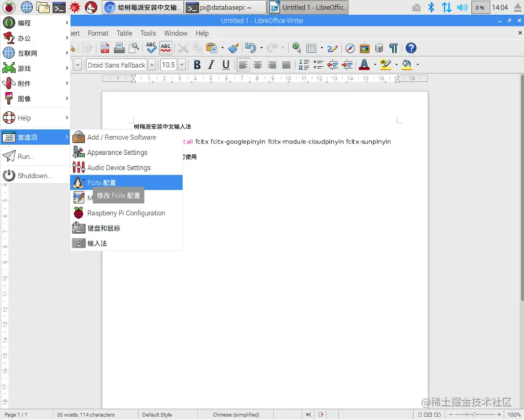Expand the 互联网 submenu
Image resolution: width=524 pixels, height=420 pixels.
point(36,53)
